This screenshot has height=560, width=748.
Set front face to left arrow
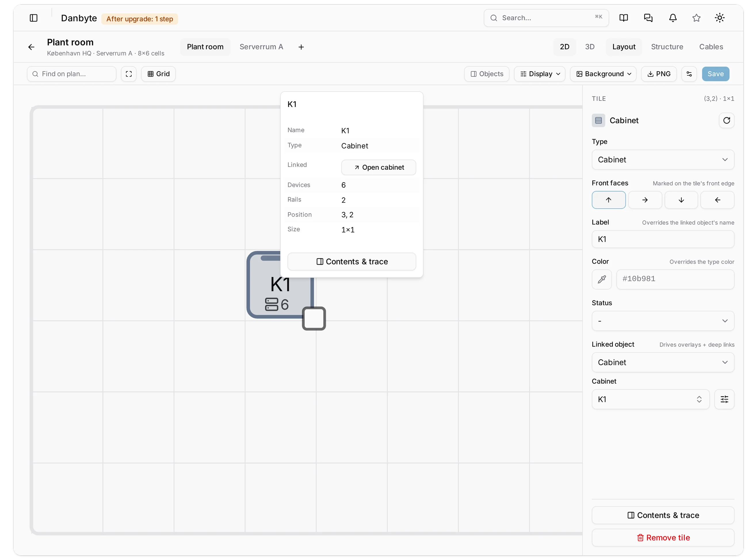[717, 200]
